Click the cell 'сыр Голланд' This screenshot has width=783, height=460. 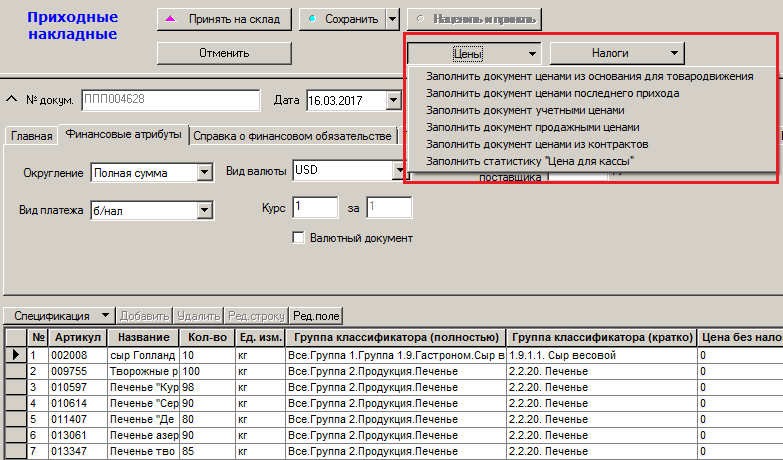tap(144, 355)
